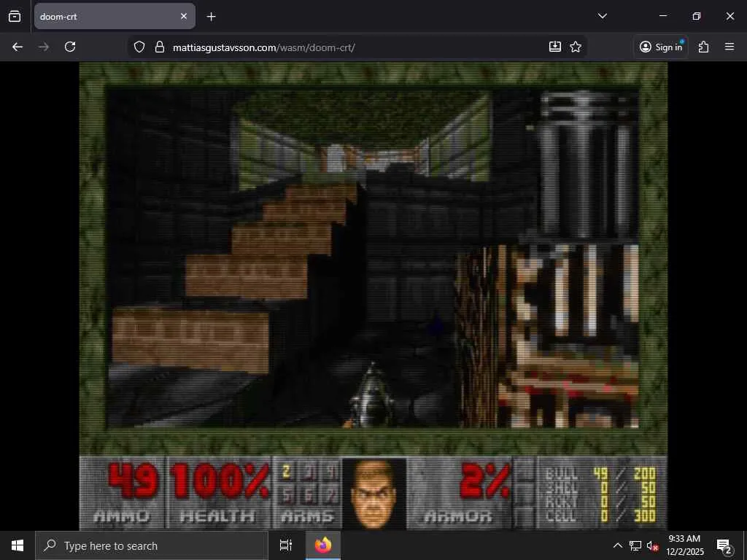Open Firefox recent browsing view icon
Image resolution: width=747 pixels, height=560 pixels.
click(15, 16)
